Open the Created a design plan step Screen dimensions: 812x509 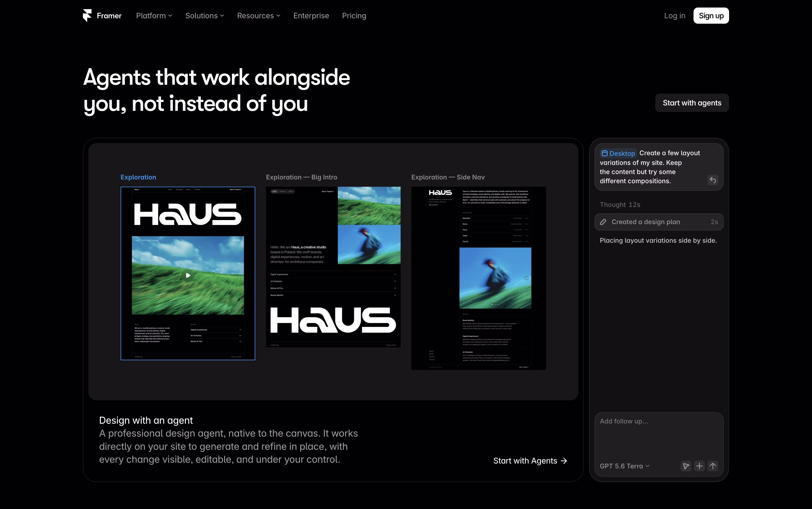click(659, 222)
